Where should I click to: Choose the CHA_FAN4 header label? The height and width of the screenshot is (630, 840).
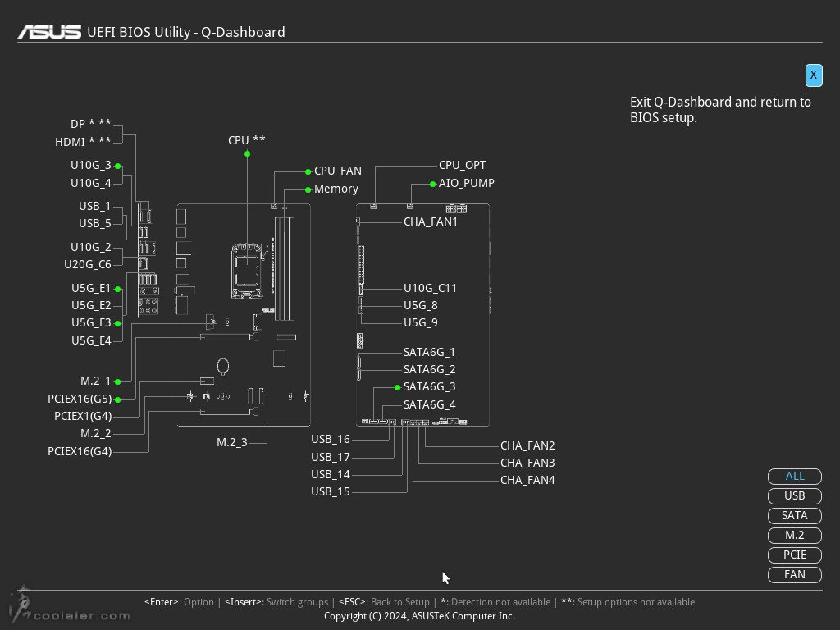pyautogui.click(x=527, y=481)
